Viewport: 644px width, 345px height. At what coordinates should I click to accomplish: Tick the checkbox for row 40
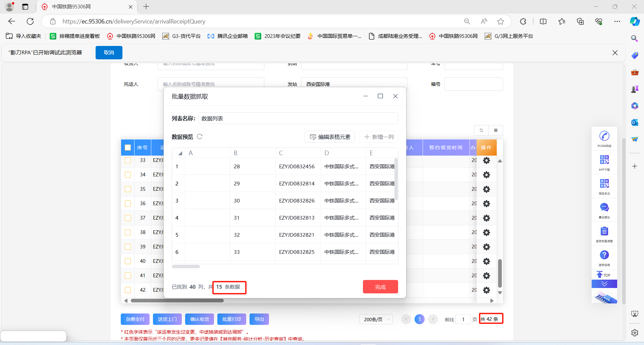coord(128,261)
